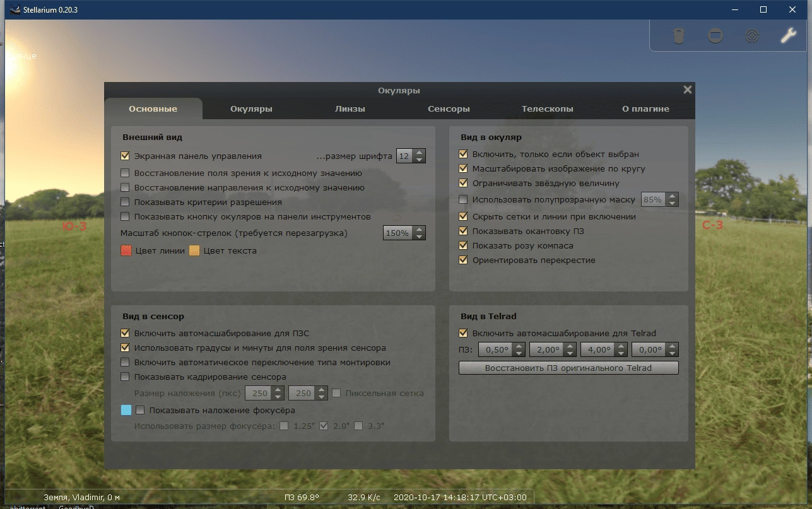Toggle the ocular eyepiece view icon
Screen dimensions: 812x509
point(679,36)
